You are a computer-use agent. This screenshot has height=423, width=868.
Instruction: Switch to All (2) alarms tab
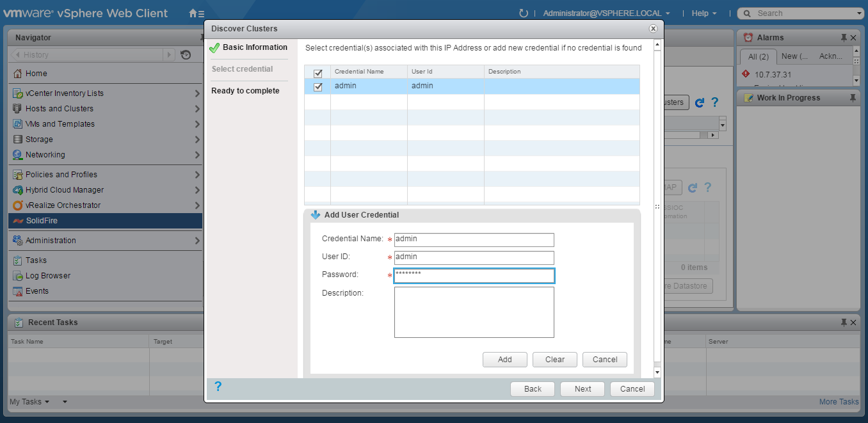pos(759,56)
